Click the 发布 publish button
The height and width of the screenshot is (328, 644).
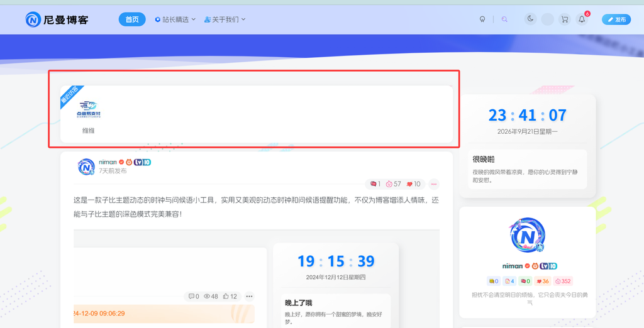click(x=616, y=19)
